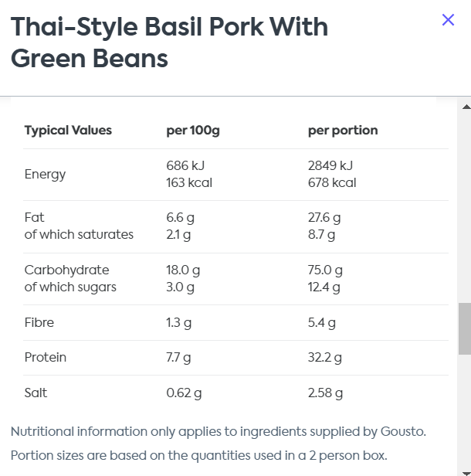Click the scrollbar up arrow
The height and width of the screenshot is (476, 471).
[x=466, y=107]
